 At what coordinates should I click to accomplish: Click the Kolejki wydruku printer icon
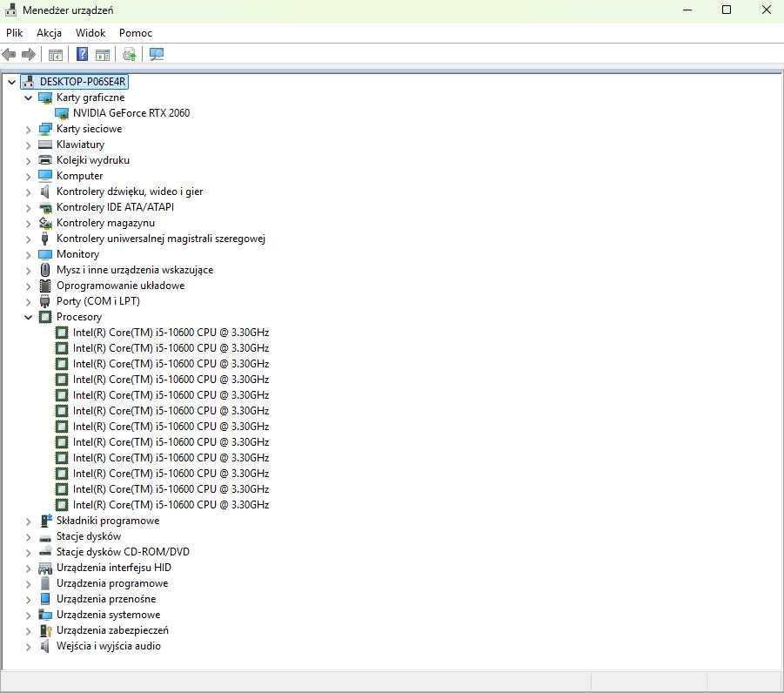pos(45,160)
